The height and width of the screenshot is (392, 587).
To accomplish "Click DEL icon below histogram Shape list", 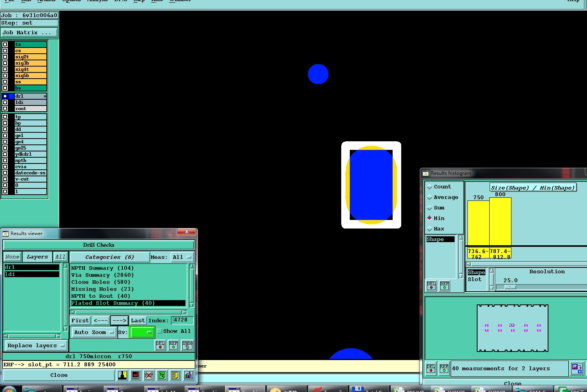I will tap(431, 286).
